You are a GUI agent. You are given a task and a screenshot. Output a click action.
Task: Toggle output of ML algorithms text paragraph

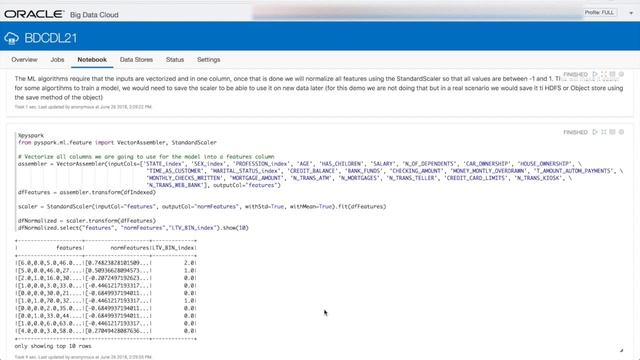click(x=612, y=74)
